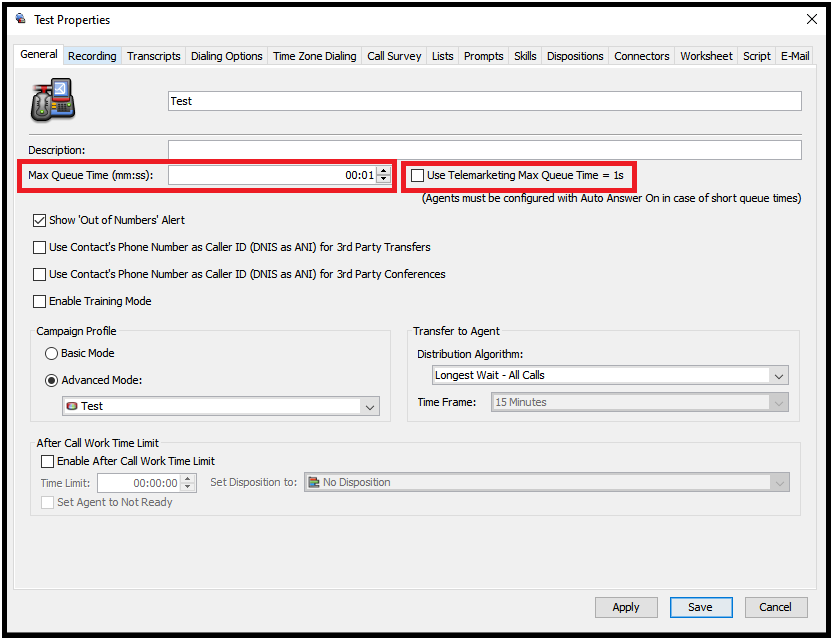Viewport: 834px width, 642px height.
Task: Click the Save button
Action: 700,607
